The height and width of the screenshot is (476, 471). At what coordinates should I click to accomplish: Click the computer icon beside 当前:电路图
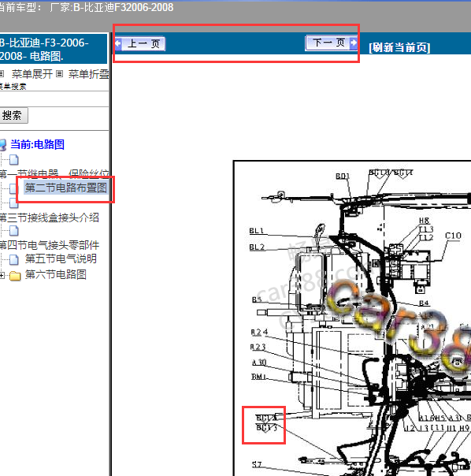point(2,145)
